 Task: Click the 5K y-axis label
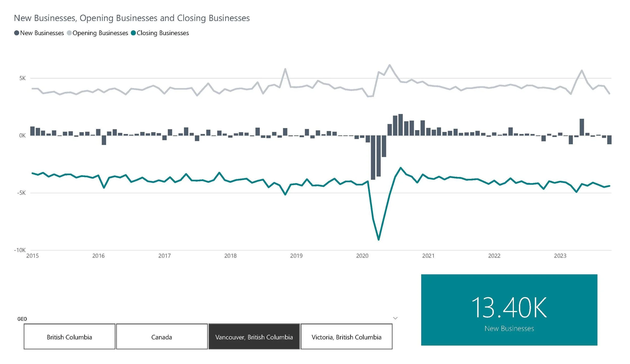pyautogui.click(x=22, y=78)
